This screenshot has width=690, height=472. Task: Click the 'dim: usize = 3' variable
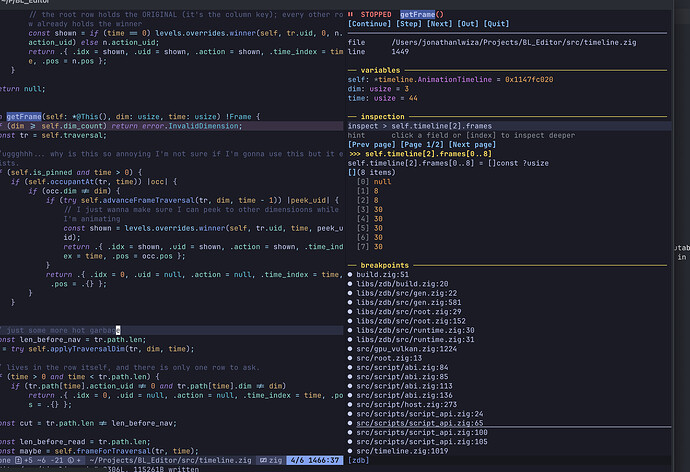[x=378, y=89]
